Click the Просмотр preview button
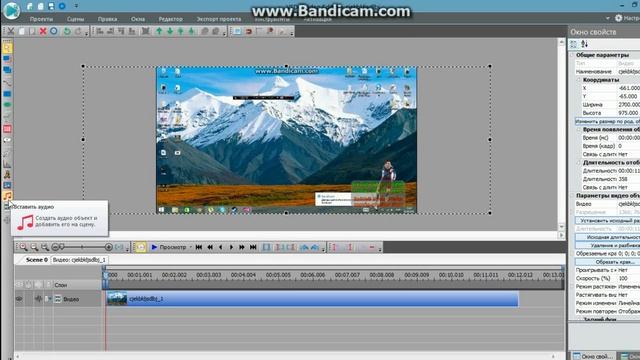This screenshot has width=640, height=360. tap(169, 247)
